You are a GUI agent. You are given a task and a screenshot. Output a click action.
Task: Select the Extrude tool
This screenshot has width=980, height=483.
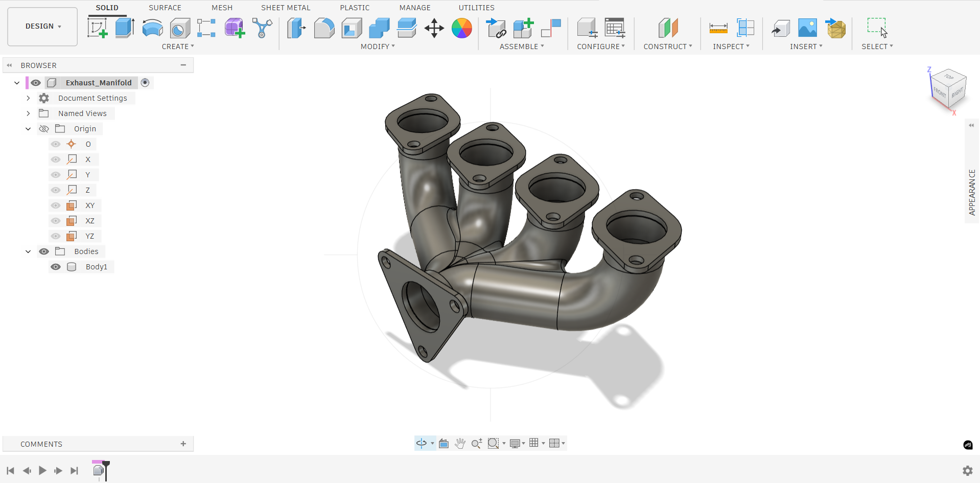(x=125, y=28)
